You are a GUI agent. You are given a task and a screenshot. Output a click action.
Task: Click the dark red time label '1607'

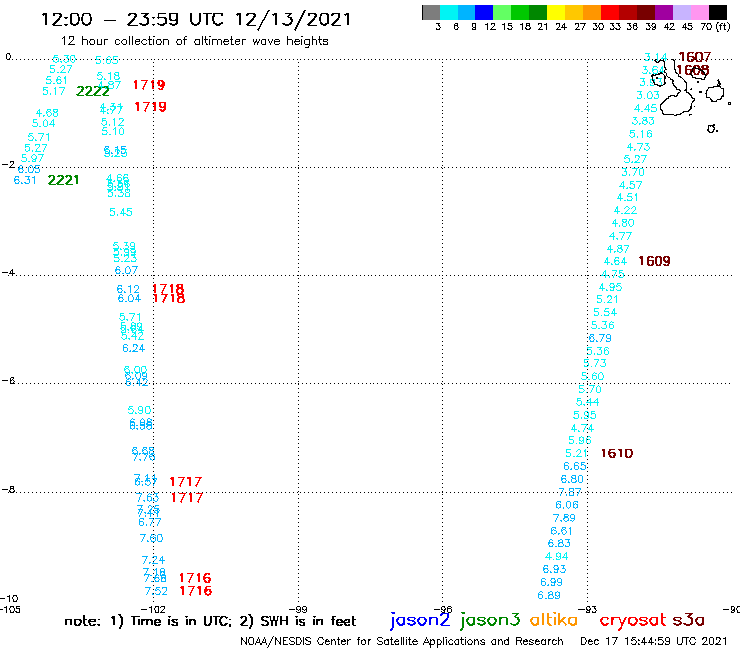pyautogui.click(x=694, y=57)
